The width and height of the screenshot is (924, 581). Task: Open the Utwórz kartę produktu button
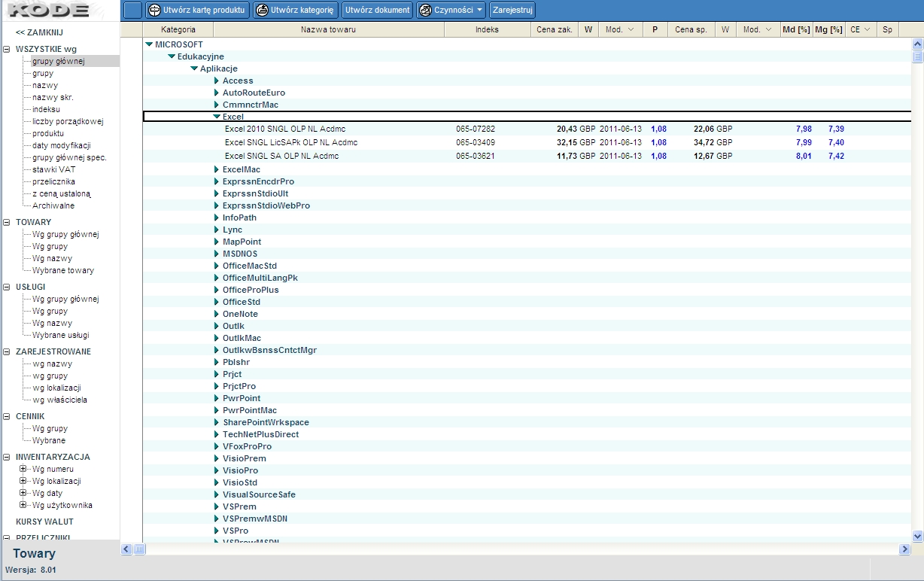[x=197, y=11]
